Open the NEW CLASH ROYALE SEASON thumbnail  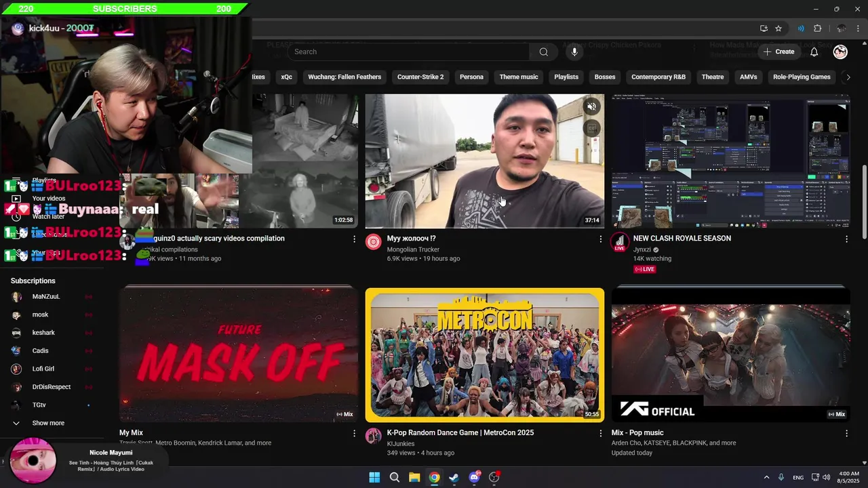point(730,161)
